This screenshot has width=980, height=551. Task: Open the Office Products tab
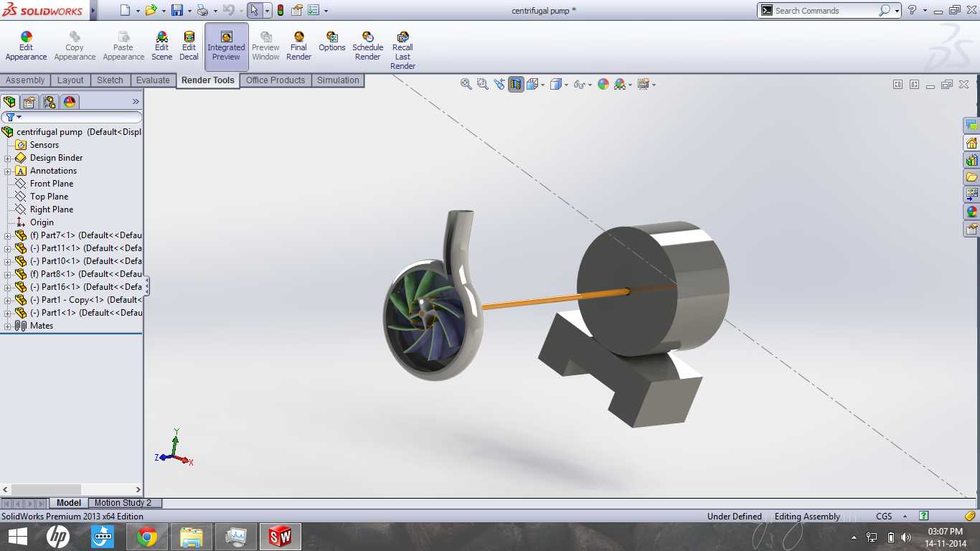[x=275, y=80]
